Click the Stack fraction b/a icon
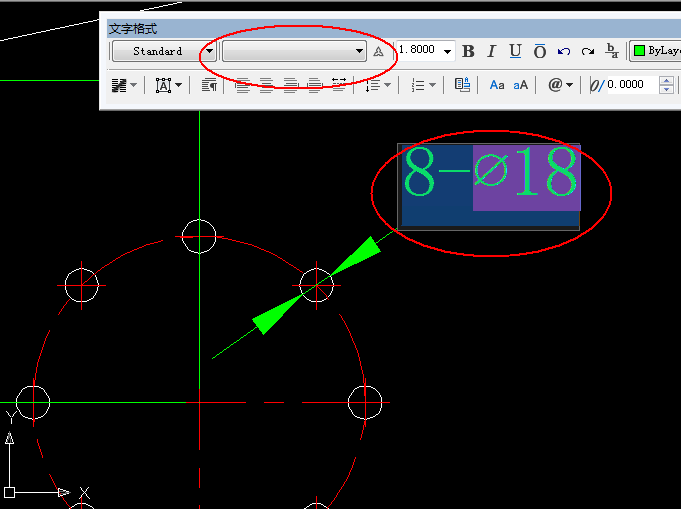Image resolution: width=681 pixels, height=509 pixels. point(612,51)
